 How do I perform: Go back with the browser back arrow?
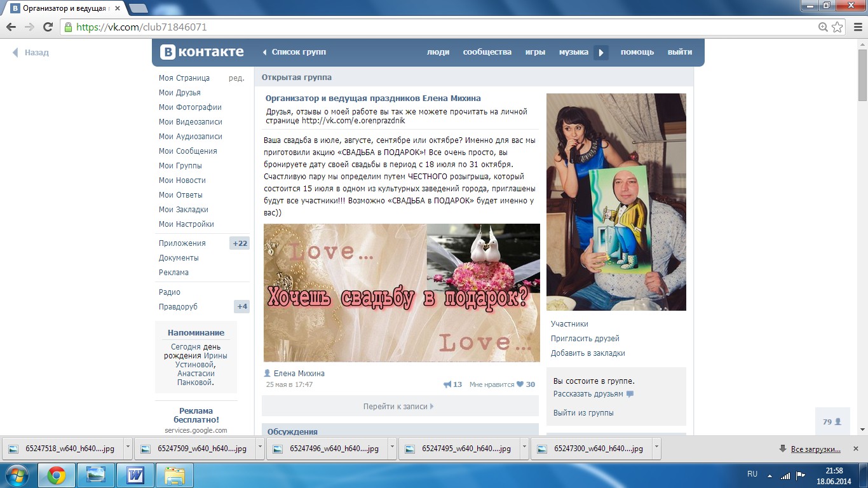(x=11, y=27)
